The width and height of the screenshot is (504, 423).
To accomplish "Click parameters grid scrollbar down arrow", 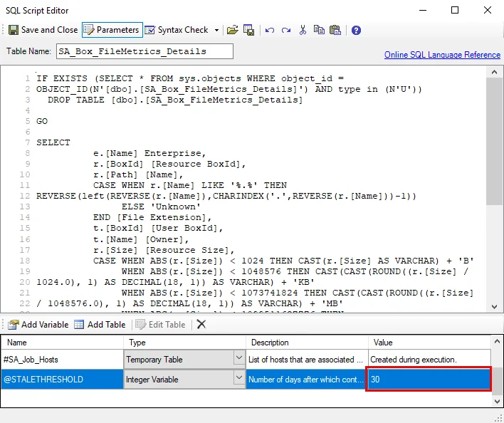I will pyautogui.click(x=497, y=401).
